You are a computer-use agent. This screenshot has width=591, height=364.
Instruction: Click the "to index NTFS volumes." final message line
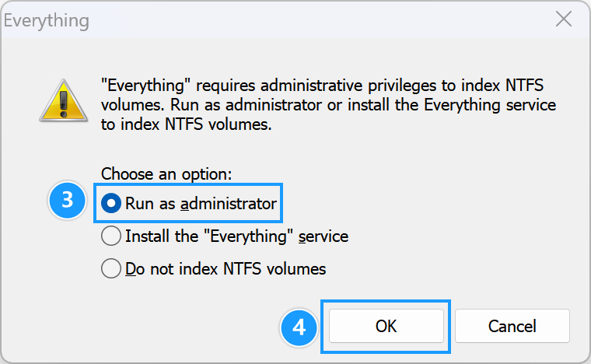tap(186, 124)
